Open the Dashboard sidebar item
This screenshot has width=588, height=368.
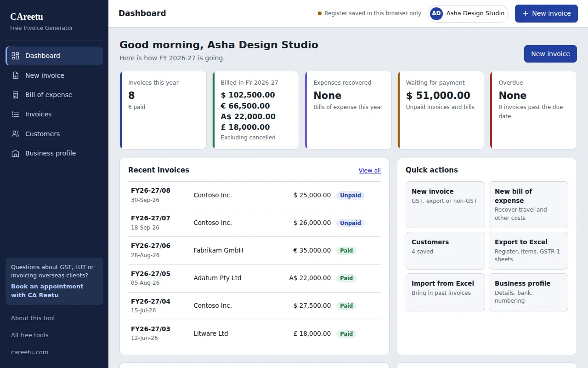tap(54, 56)
